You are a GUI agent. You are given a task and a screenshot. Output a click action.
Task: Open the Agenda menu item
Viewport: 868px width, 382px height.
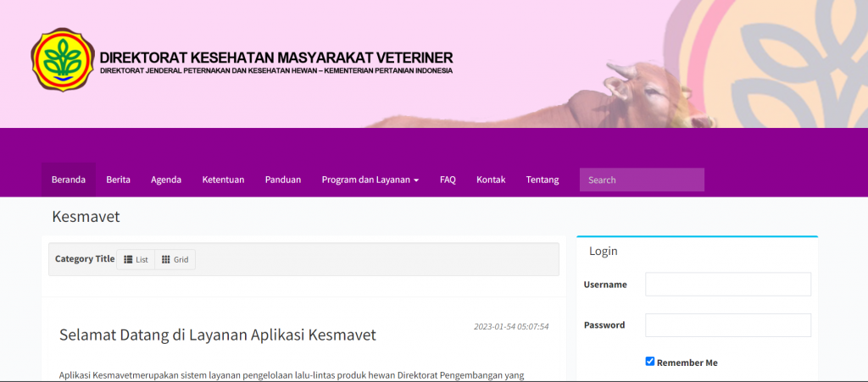(x=166, y=180)
